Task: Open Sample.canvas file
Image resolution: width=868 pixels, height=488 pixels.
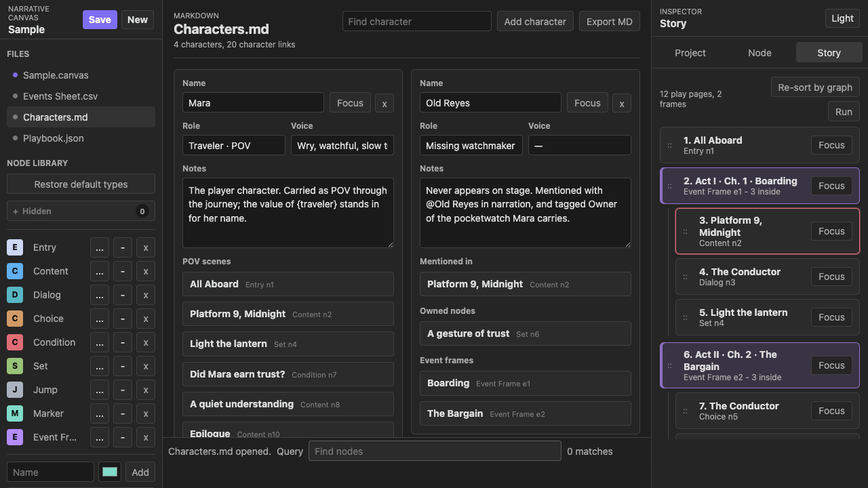Action: (x=81, y=75)
